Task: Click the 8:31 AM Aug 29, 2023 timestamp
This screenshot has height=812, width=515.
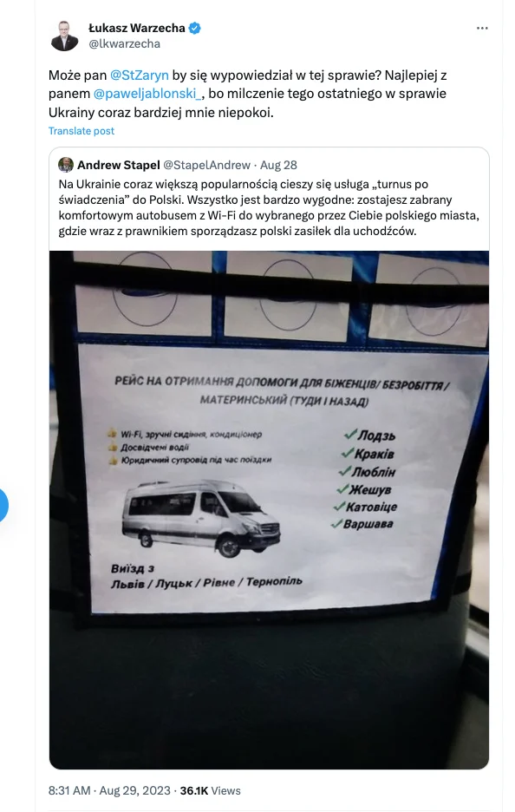Action: [109, 791]
